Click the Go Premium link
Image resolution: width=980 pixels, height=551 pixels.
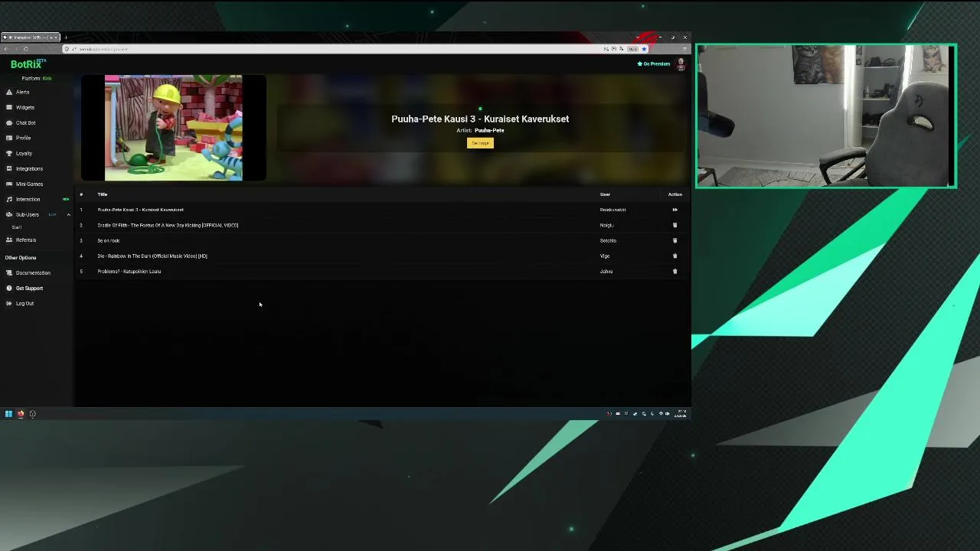[654, 64]
